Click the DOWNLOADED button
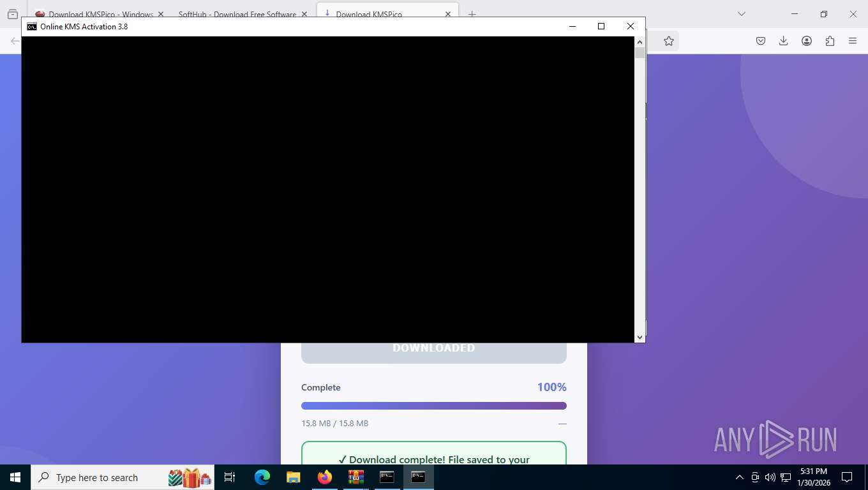Image resolution: width=868 pixels, height=490 pixels. coord(434,353)
